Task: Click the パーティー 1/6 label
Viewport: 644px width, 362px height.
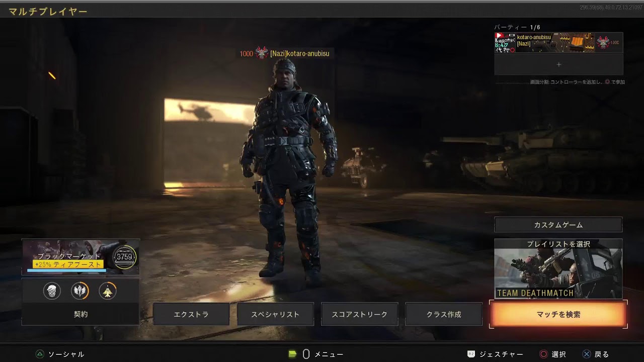Action: [517, 27]
